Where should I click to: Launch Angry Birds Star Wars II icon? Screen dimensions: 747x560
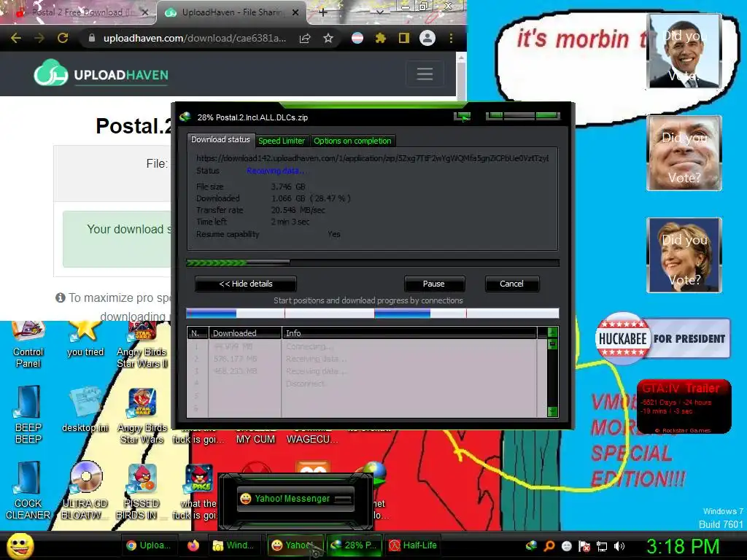pyautogui.click(x=142, y=345)
